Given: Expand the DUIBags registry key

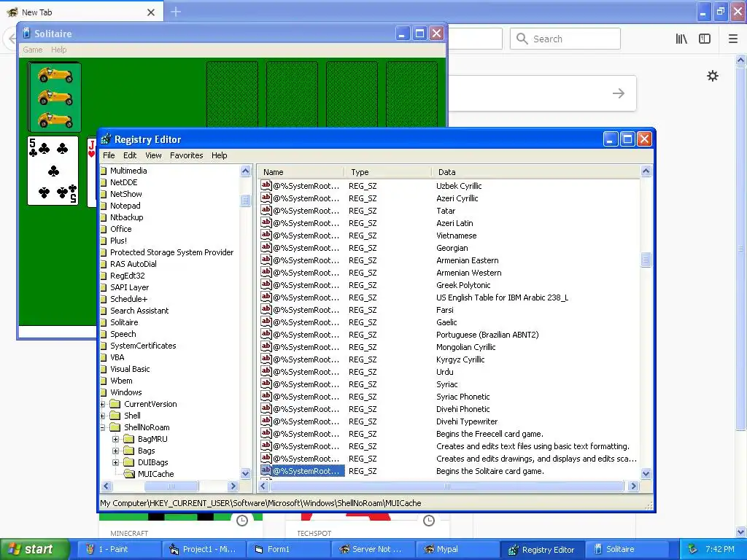Looking at the screenshot, I should tap(115, 462).
